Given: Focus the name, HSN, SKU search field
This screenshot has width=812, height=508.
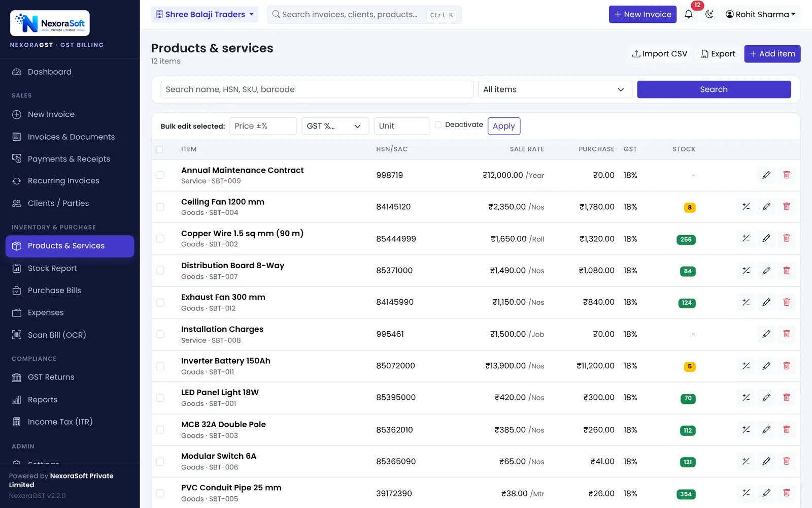Looking at the screenshot, I should coord(317,89).
